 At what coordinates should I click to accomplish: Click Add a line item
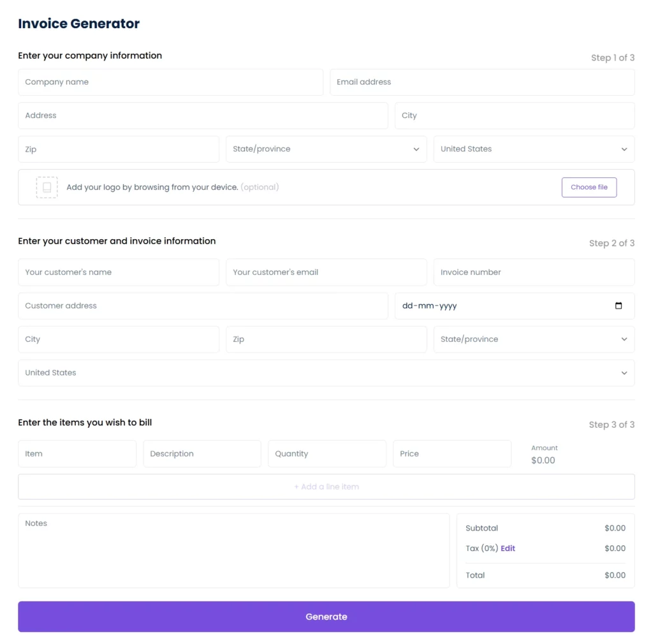[326, 486]
